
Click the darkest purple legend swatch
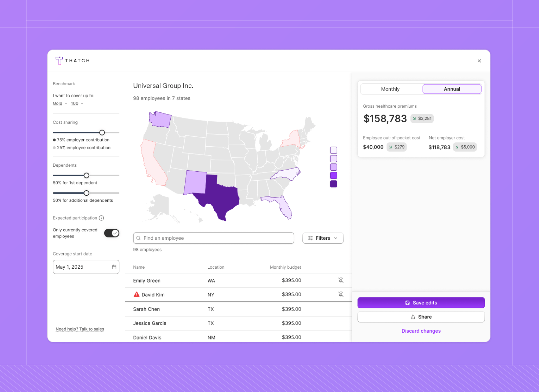pos(334,184)
